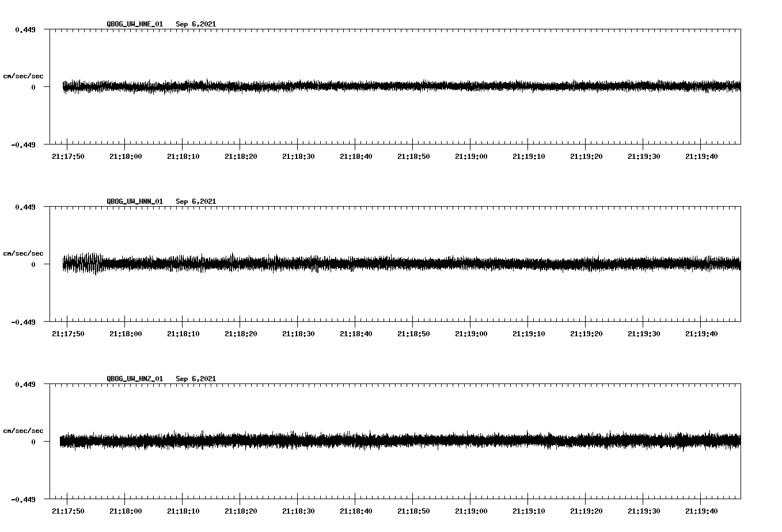Click 21:18:00 time label under HNE plot
The width and height of the screenshot is (782, 532).
pos(126,157)
